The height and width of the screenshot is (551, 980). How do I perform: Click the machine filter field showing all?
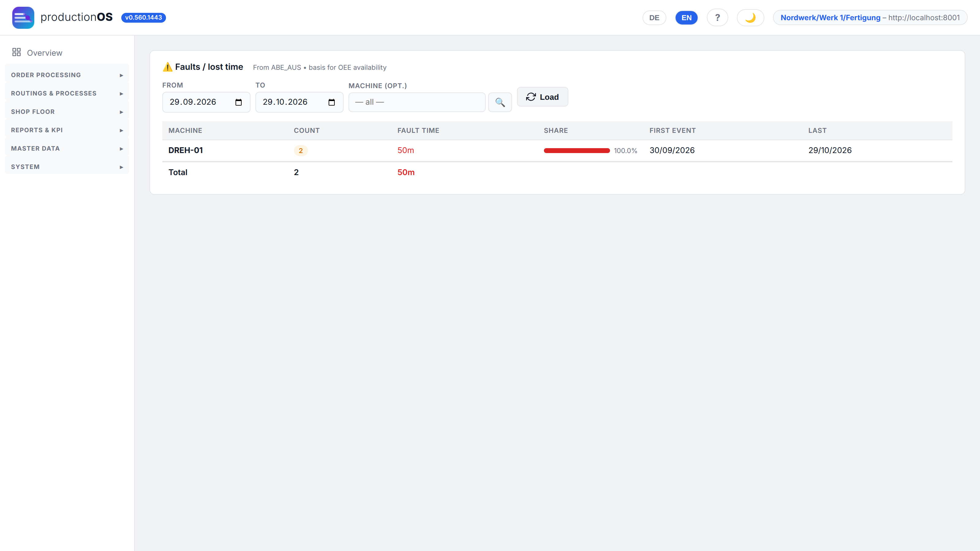417,102
